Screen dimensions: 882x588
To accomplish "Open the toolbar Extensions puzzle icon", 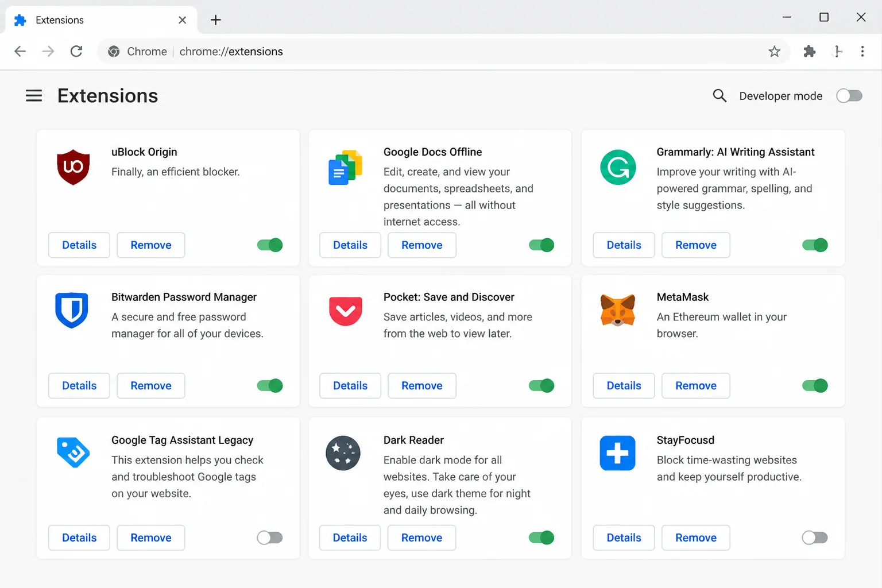I will click(x=810, y=52).
